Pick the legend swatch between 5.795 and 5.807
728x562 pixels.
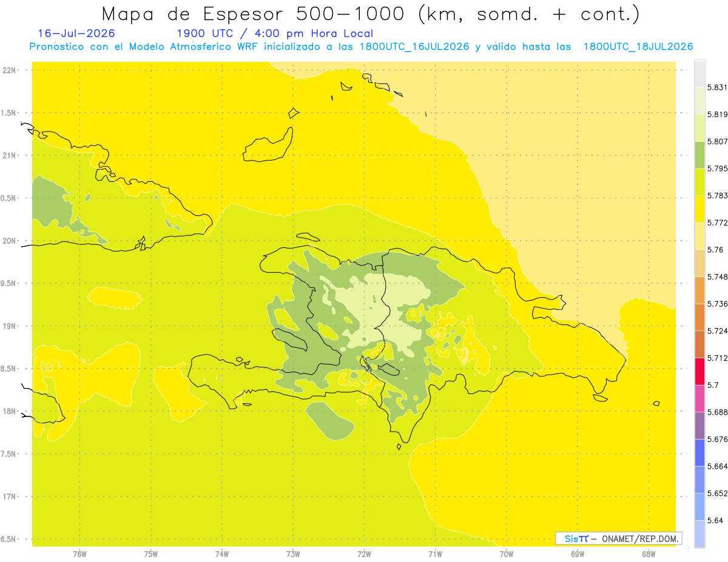pos(699,155)
